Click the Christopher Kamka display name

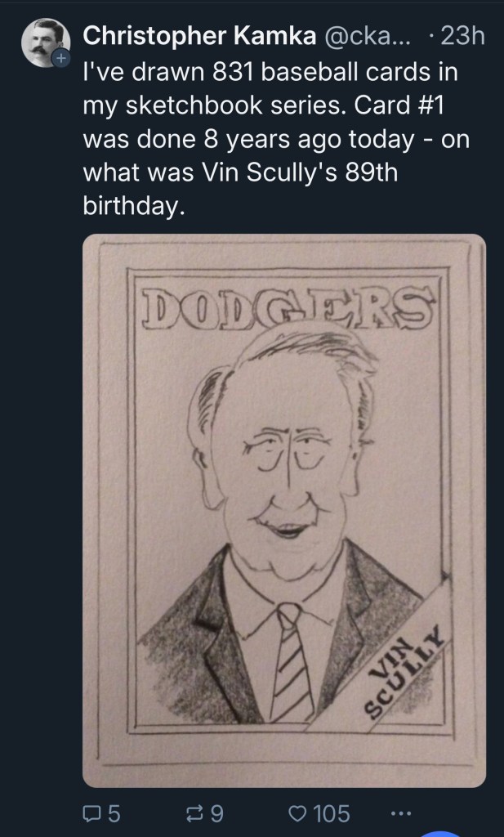[201, 35]
